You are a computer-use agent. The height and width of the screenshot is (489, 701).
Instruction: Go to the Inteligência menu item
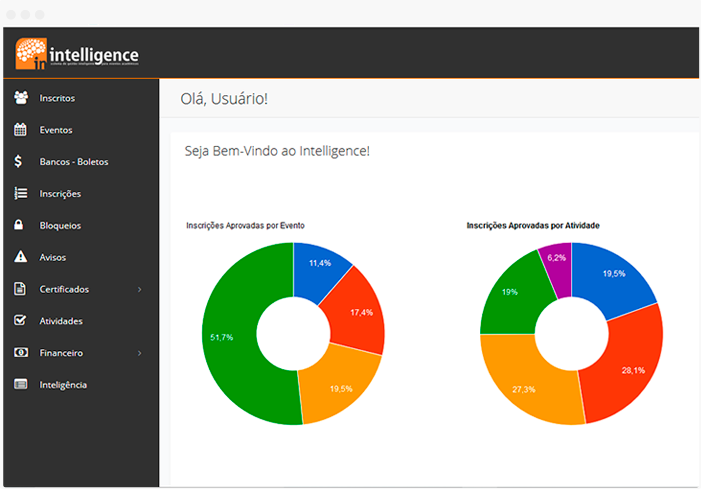[63, 385]
